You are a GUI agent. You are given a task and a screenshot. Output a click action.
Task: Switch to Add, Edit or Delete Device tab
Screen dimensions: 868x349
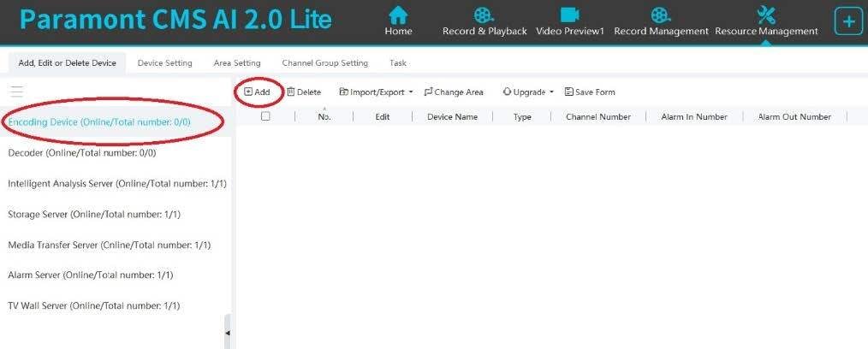click(67, 63)
